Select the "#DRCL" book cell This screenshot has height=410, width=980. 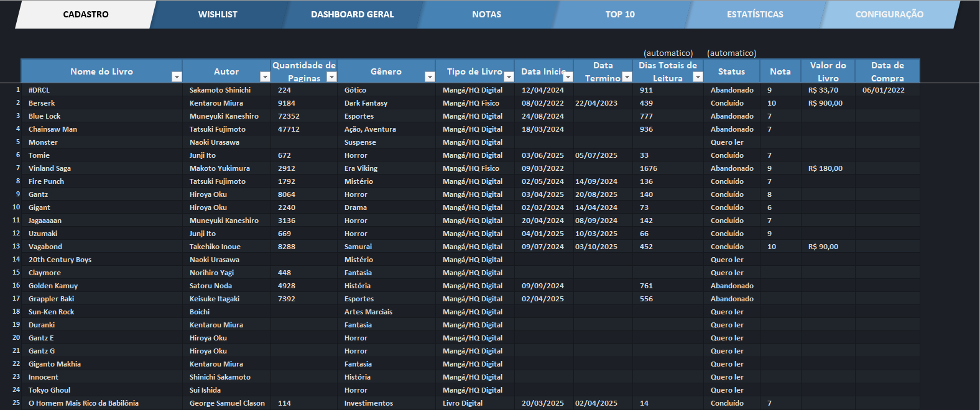coord(102,90)
